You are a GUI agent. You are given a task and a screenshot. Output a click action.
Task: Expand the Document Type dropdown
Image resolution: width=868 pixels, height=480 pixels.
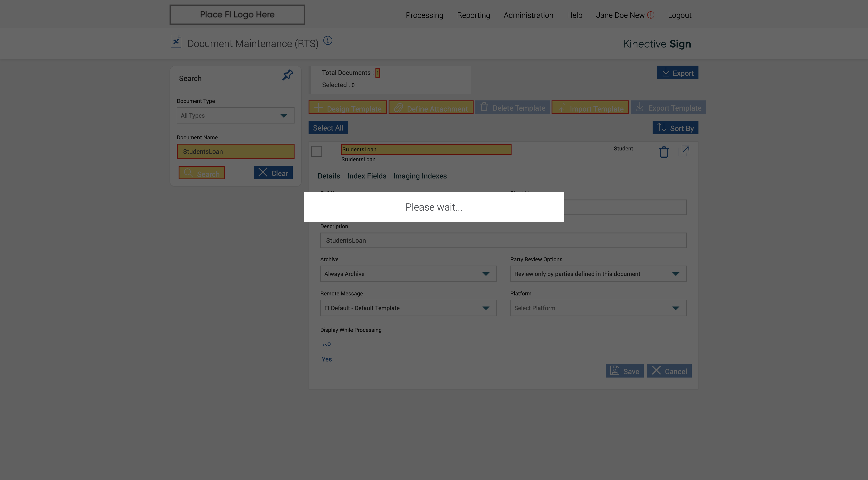point(235,116)
